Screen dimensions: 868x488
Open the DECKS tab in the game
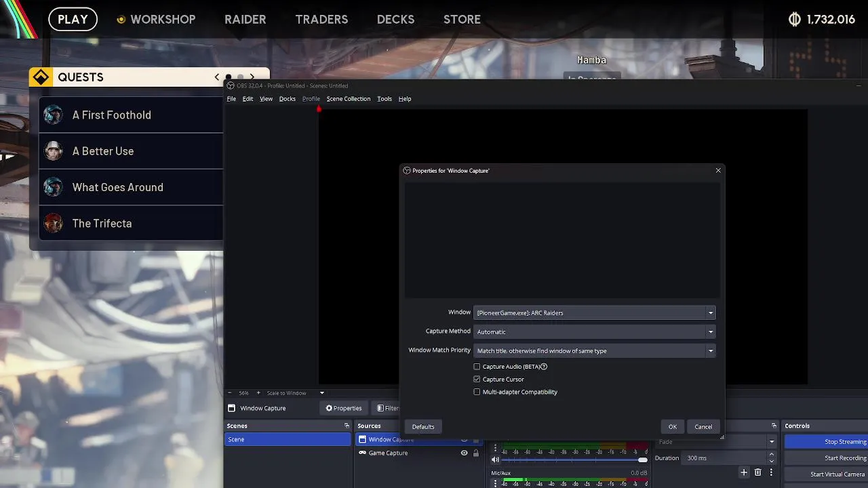pos(395,20)
